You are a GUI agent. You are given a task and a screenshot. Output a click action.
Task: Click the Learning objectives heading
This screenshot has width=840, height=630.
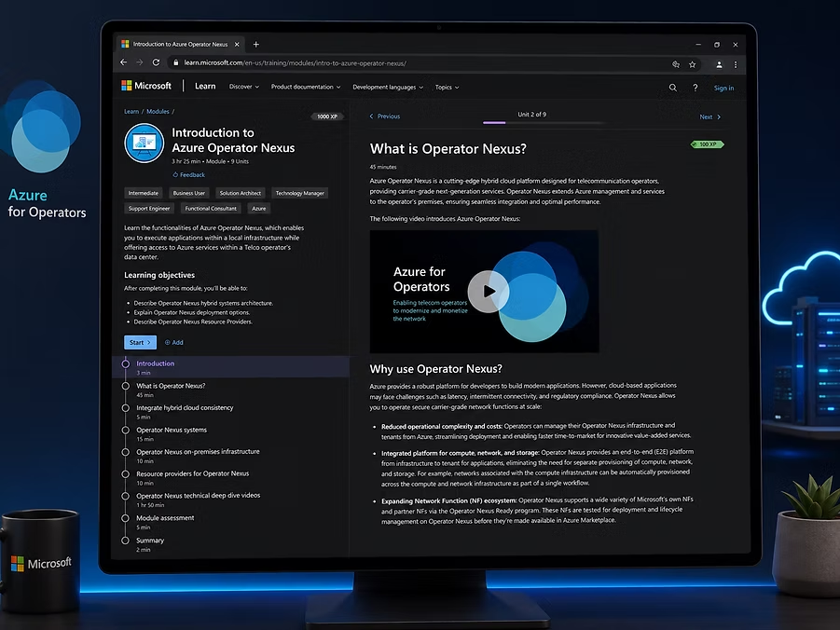(x=159, y=275)
